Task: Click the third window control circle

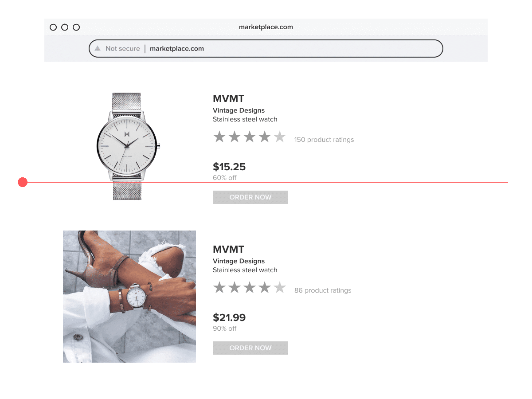Action: point(76,27)
